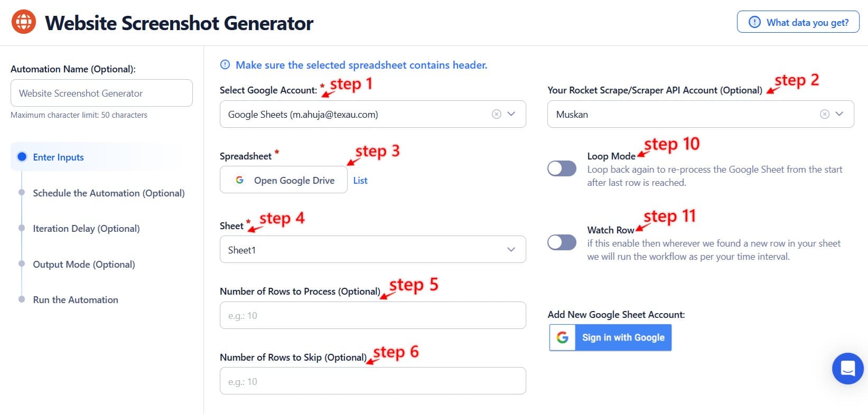This screenshot has height=414, width=868.
Task: Turn on the Watch Row switch
Action: (x=562, y=242)
